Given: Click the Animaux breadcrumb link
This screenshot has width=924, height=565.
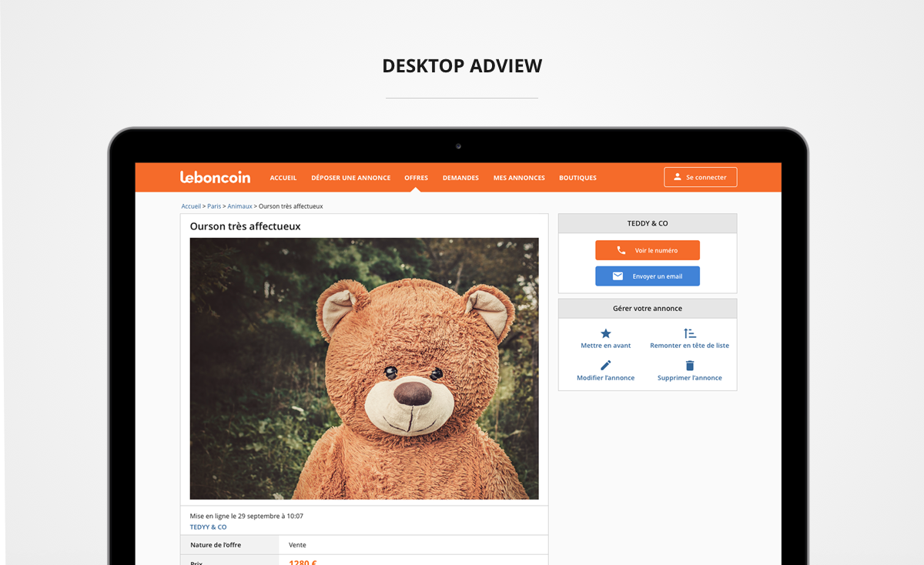Looking at the screenshot, I should (239, 206).
